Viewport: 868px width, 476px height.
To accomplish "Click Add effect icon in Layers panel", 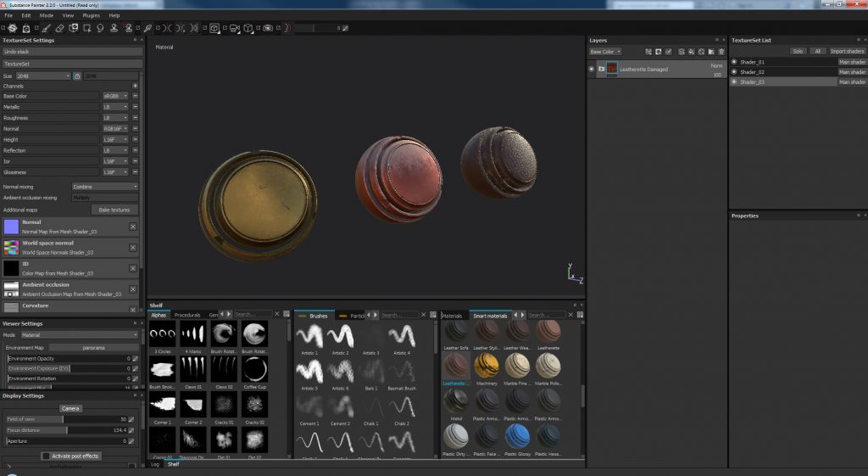I will coord(648,52).
